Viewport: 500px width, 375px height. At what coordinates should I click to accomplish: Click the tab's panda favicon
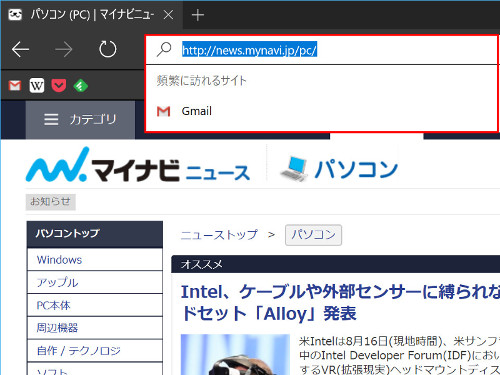tap(15, 15)
